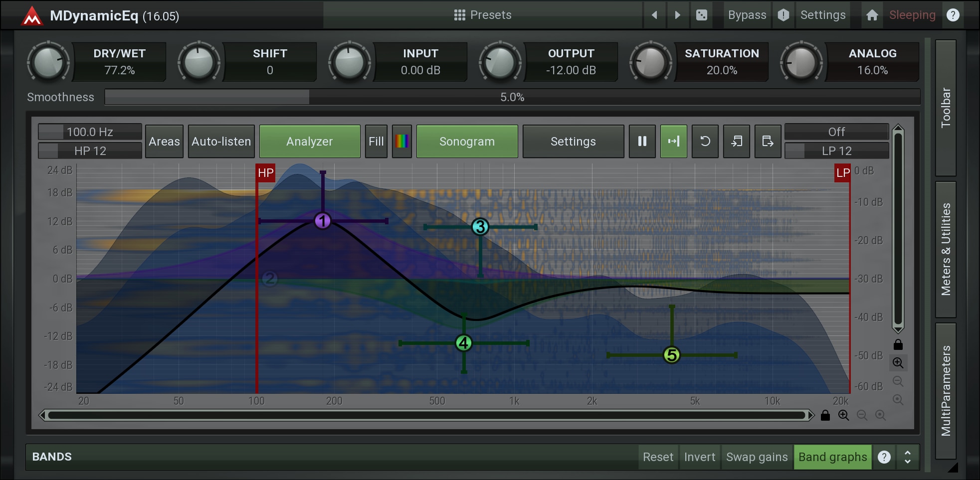Viewport: 980px width, 480px height.
Task: Click the Swap gains button
Action: [757, 457]
